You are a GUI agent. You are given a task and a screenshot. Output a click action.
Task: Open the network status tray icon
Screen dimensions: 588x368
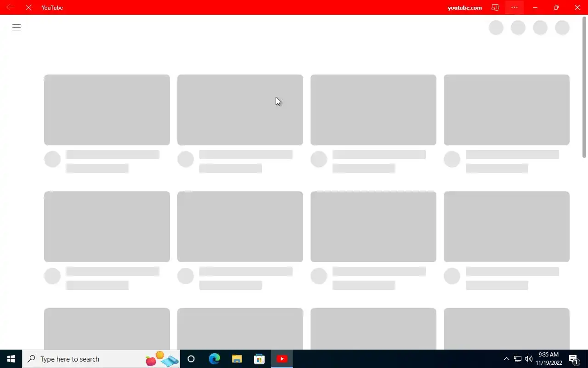[518, 359]
